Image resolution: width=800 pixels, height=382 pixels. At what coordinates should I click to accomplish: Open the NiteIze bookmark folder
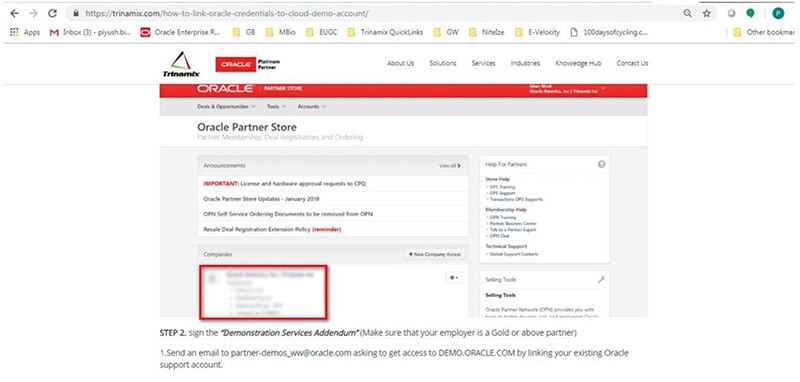(487, 32)
